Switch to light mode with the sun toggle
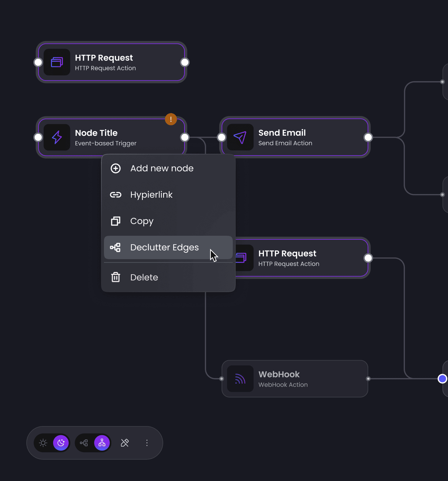This screenshot has width=448, height=481. click(43, 443)
